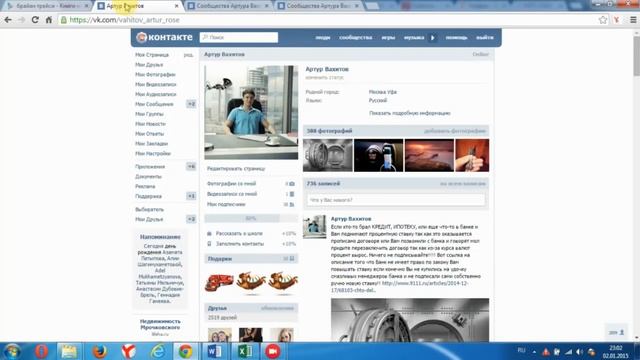Click the +1 badge beside Поддержка
640x360 pixels.
pos(191,196)
